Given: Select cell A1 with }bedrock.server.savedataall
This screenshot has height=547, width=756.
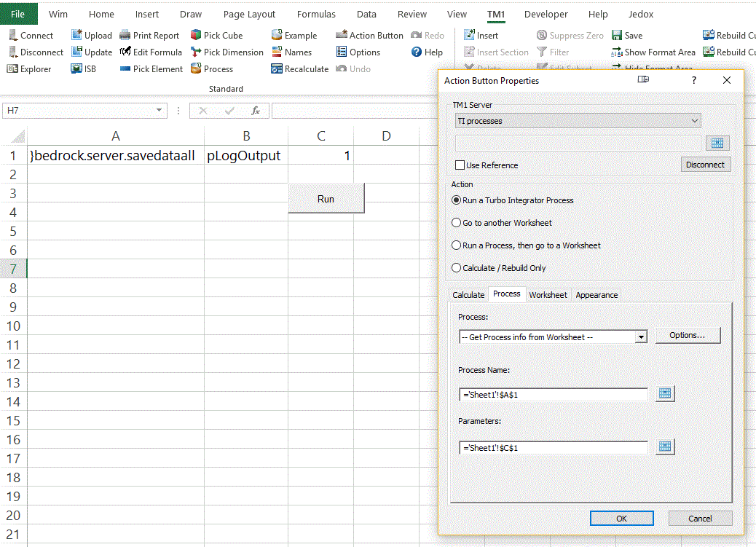Looking at the screenshot, I should 115,155.
